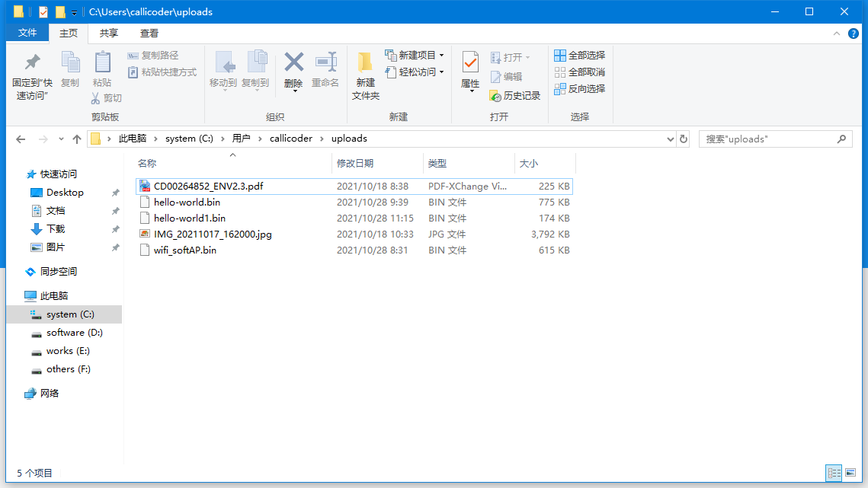Open the address bar history dropdown
Screen dimensions: 868x488
[x=670, y=139]
